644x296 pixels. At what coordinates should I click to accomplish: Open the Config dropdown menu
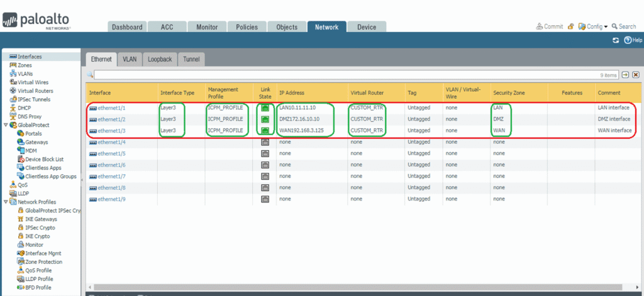coord(593,26)
